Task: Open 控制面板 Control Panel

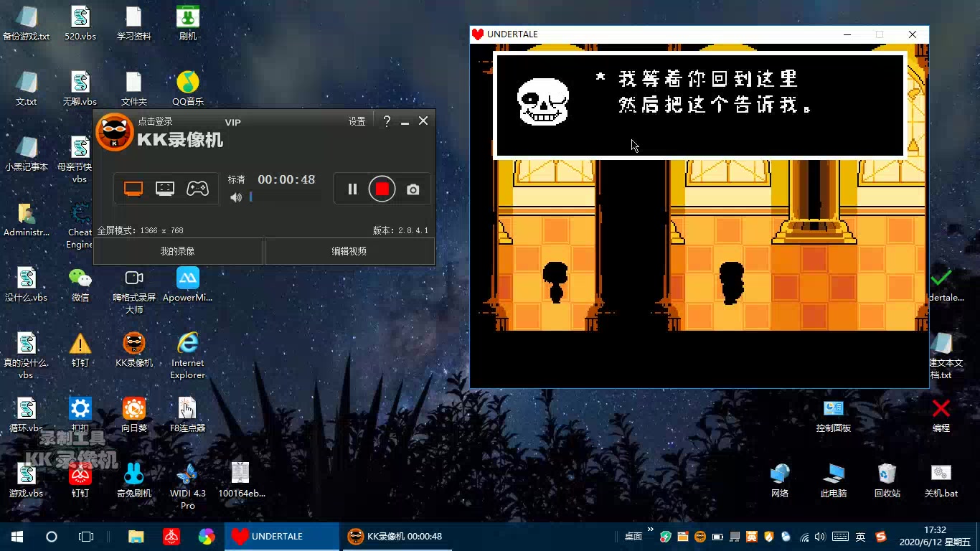Action: (834, 415)
